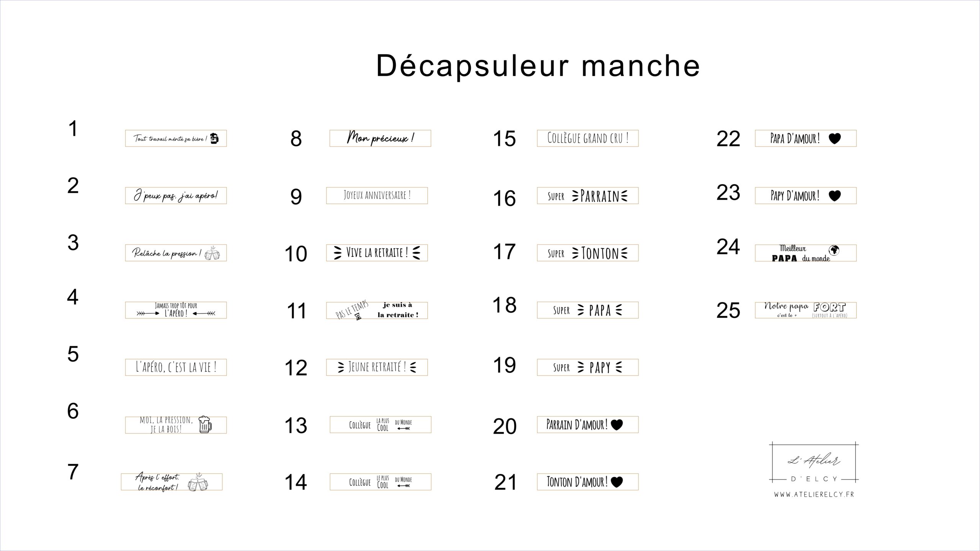
Task: Click the heart next to "Parrain d'amour!"
Action: coord(617,424)
